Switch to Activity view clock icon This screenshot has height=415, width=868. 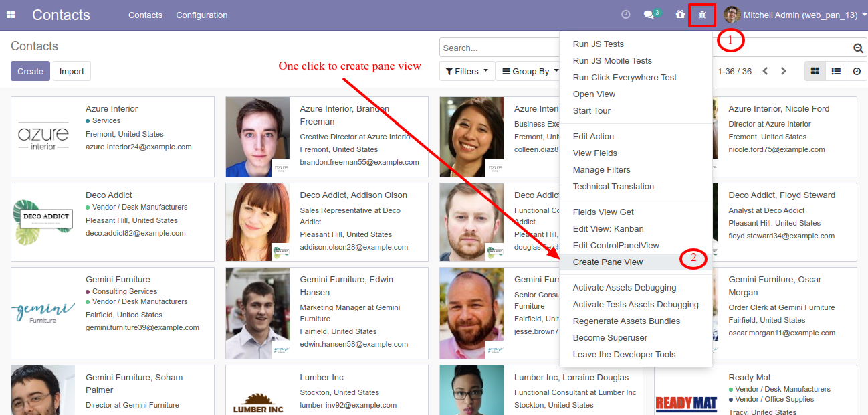tap(857, 71)
